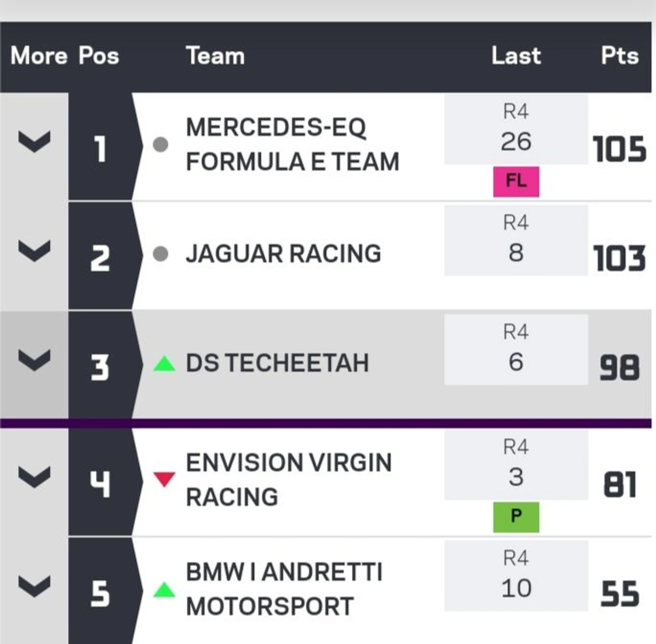Viewport: 656px width, 644px height.
Task: Click red down arrow beside Envision Virgin
Action: (x=164, y=479)
